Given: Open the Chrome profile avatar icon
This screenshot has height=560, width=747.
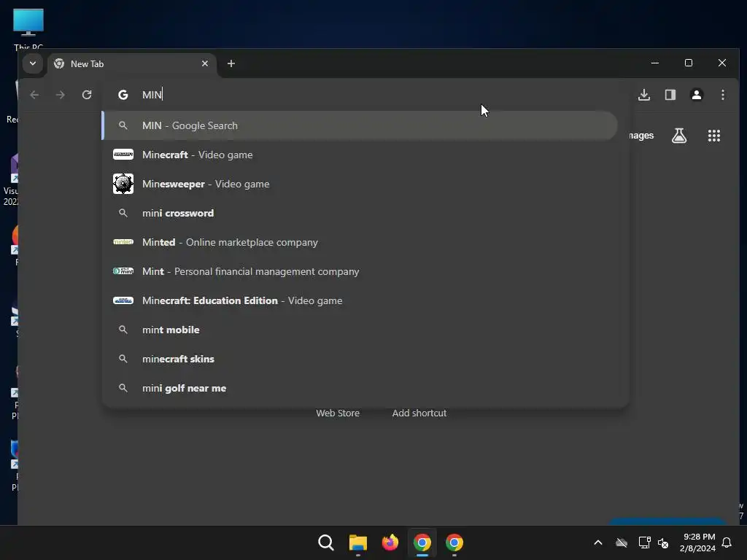Looking at the screenshot, I should [x=697, y=95].
